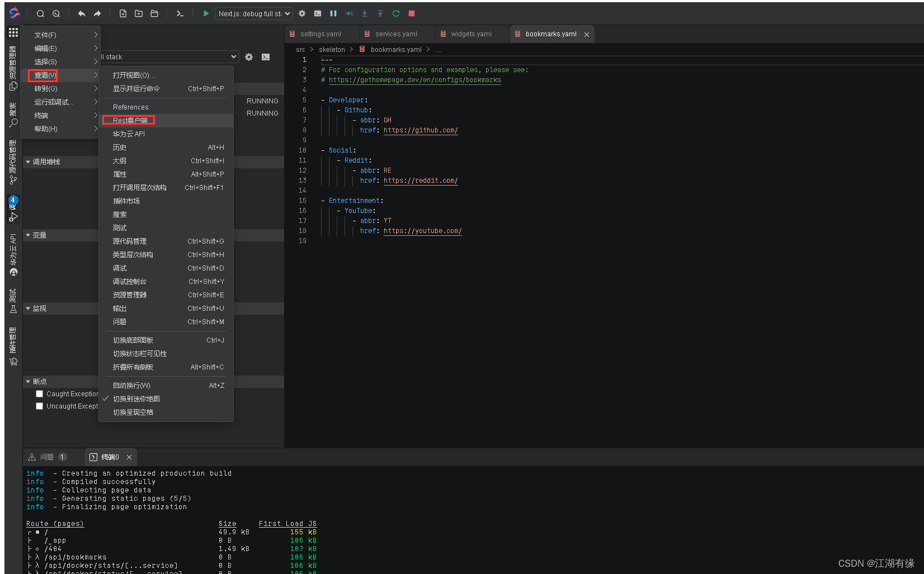
Task: Open the 运行或调试 submenu
Action: (x=60, y=102)
